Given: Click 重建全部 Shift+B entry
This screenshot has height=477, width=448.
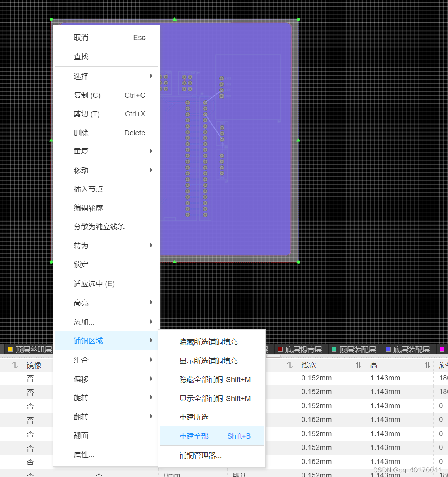Looking at the screenshot, I should [212, 436].
